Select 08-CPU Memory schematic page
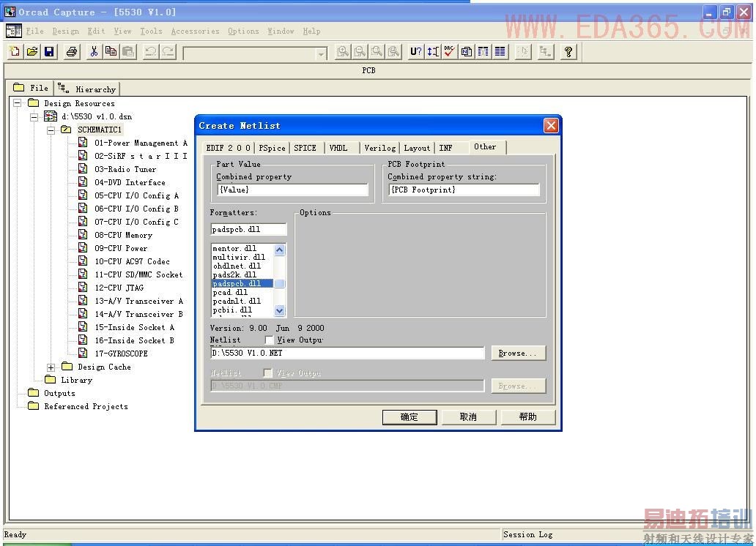 [x=123, y=235]
